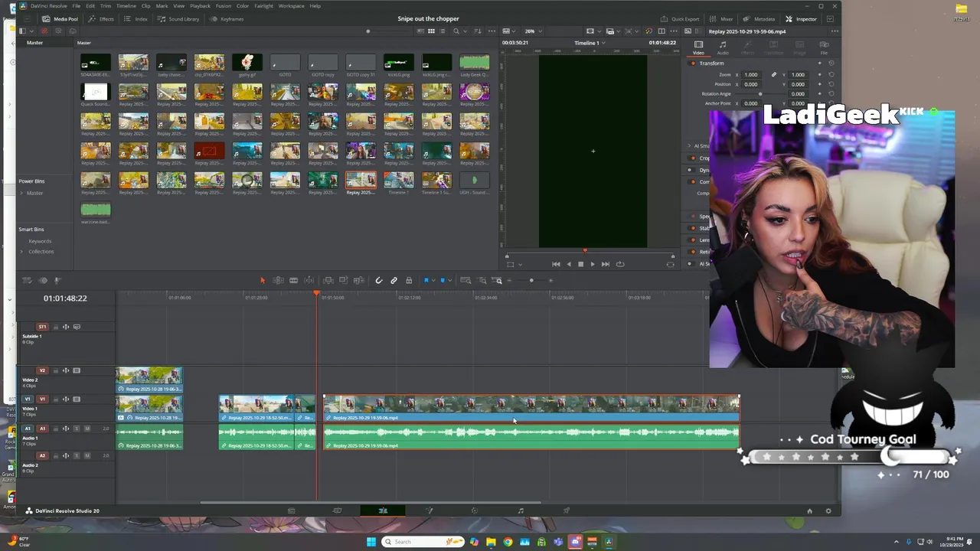Click the play button in viewer
980x551 pixels.
pos(593,264)
